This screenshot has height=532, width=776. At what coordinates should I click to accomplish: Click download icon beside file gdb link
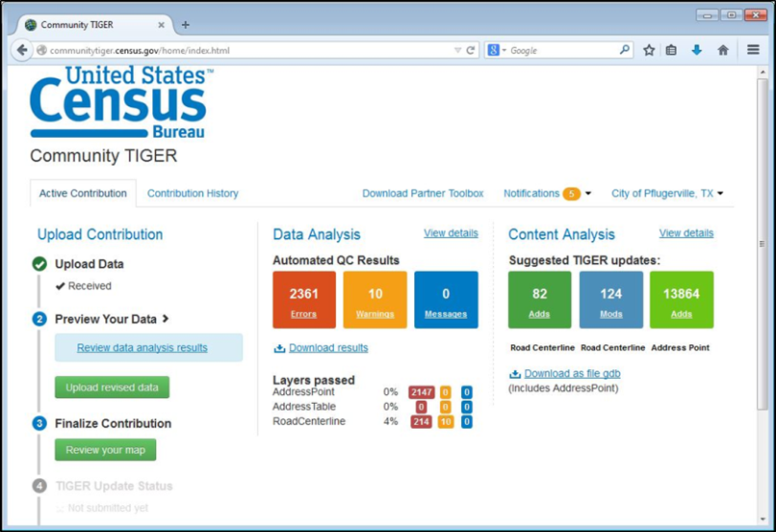[515, 374]
